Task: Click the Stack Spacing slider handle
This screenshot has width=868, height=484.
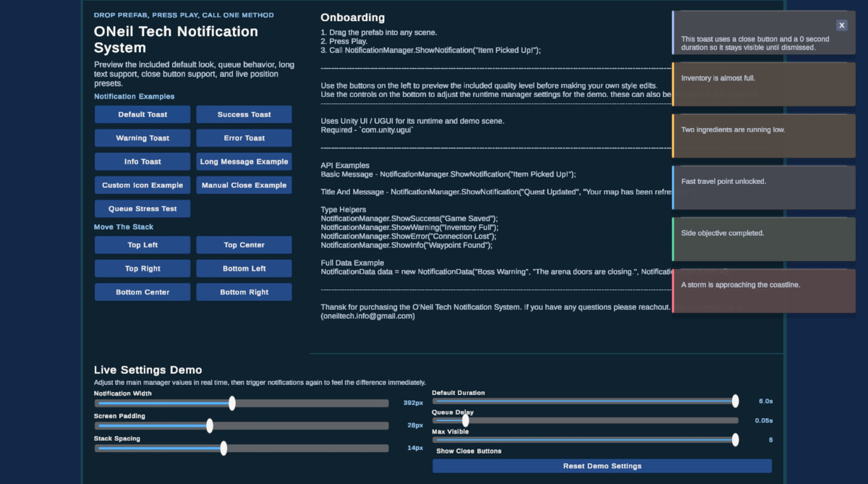Action: click(224, 449)
